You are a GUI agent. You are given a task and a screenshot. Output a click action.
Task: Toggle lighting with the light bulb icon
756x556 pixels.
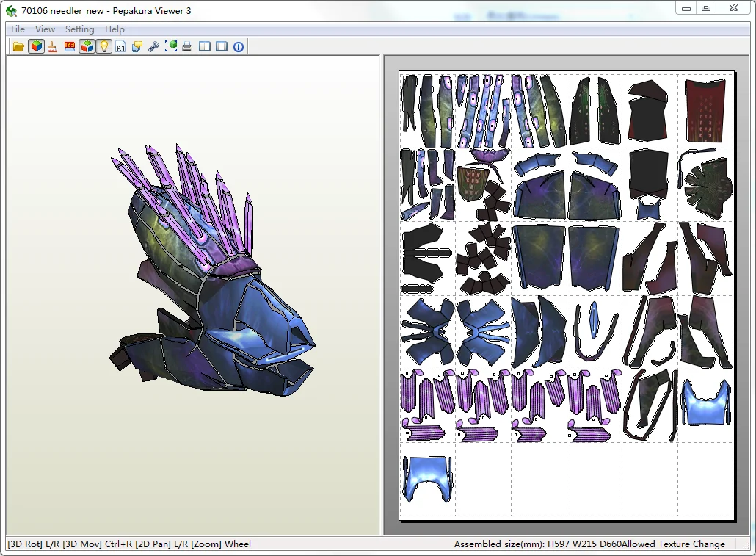point(103,47)
